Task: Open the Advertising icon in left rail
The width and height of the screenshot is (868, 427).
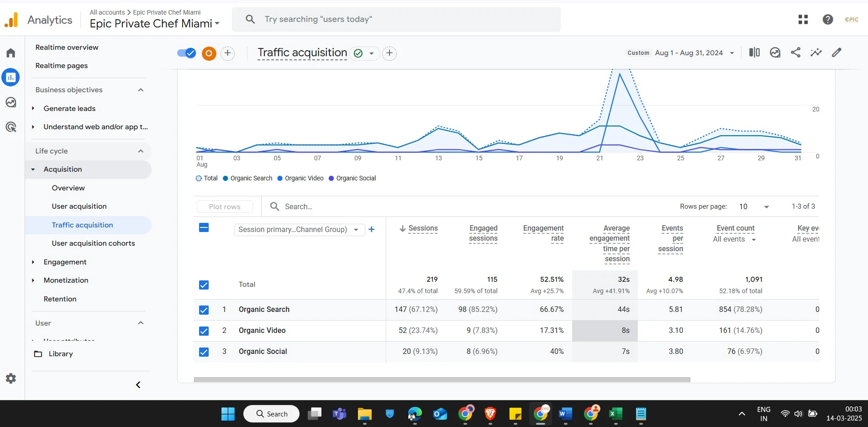Action: click(11, 127)
